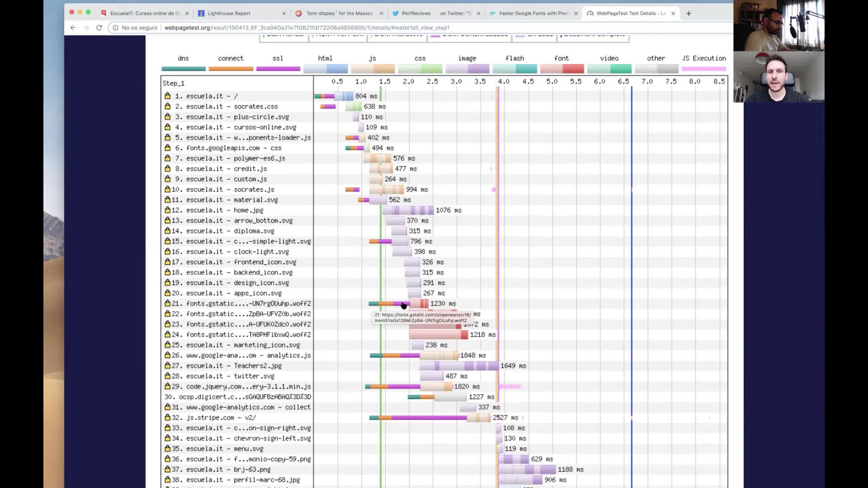The width and height of the screenshot is (868, 488).
Task: Click the 'Step_1' header label
Action: (x=174, y=83)
